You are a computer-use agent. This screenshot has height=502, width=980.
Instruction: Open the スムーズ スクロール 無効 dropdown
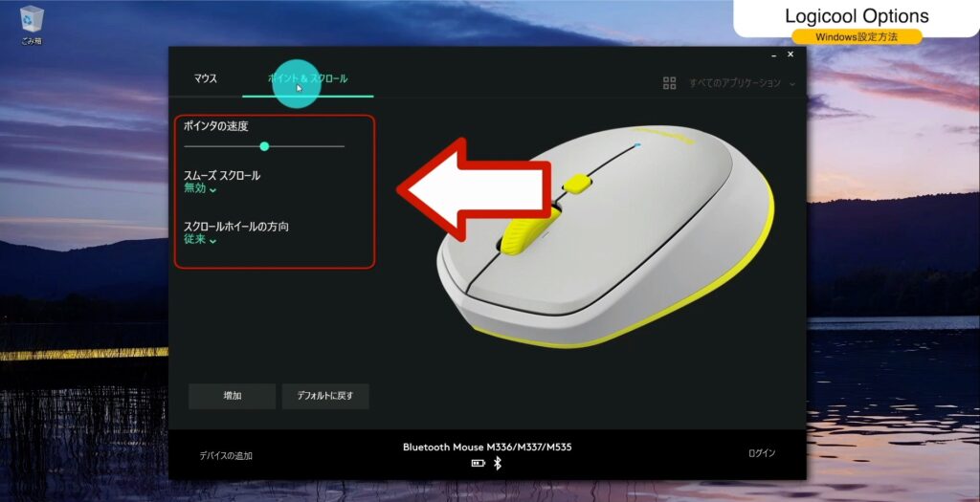(200, 188)
